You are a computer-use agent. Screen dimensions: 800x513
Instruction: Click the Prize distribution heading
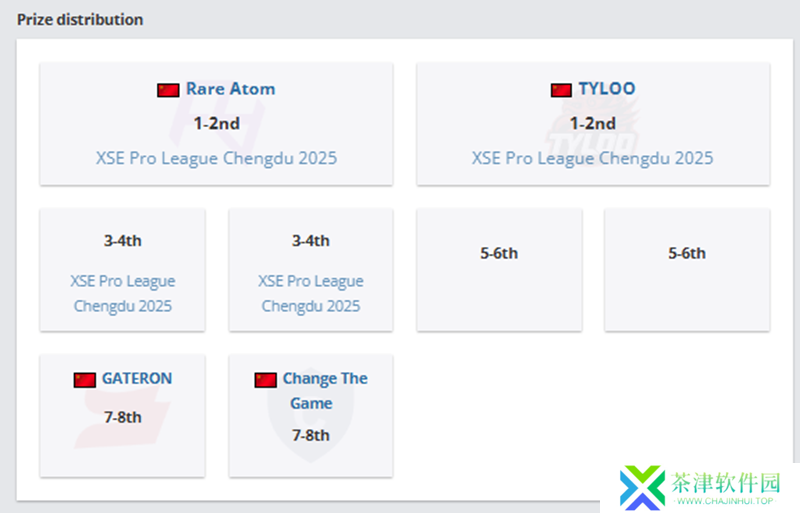80,20
